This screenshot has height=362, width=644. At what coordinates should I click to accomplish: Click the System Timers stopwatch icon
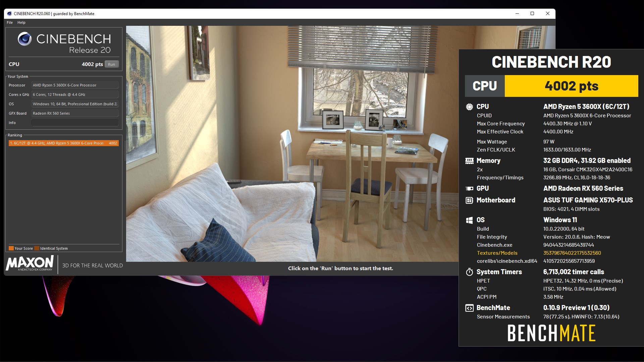tap(469, 272)
